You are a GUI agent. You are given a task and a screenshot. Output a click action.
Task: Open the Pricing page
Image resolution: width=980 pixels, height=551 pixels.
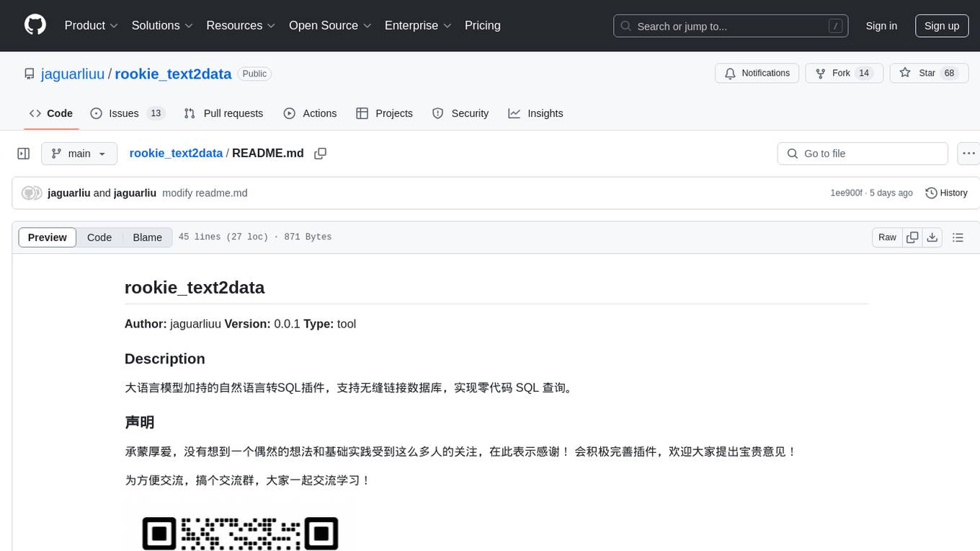483,25
